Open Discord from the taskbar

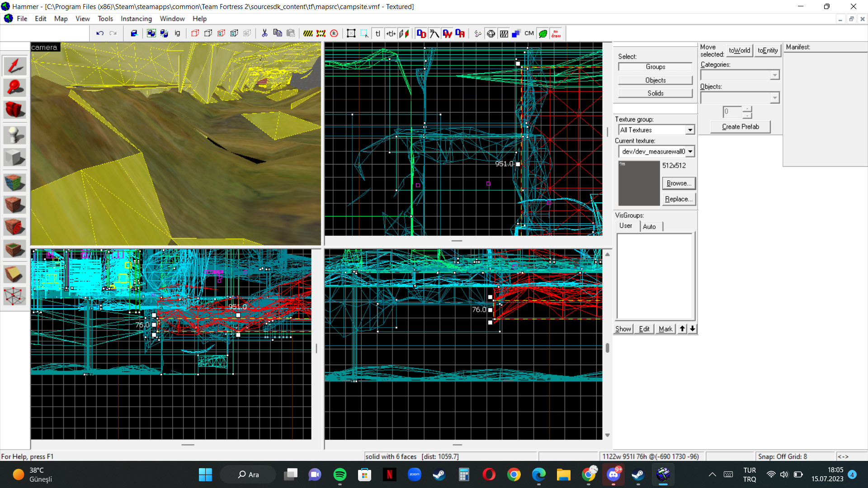[x=613, y=474]
